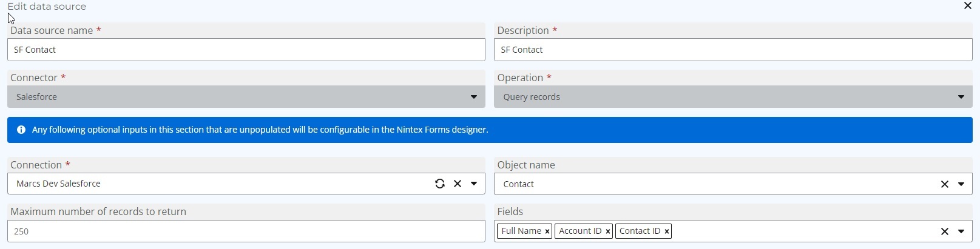980x249 pixels.
Task: Click the optional inputs info banner text
Action: click(260, 130)
